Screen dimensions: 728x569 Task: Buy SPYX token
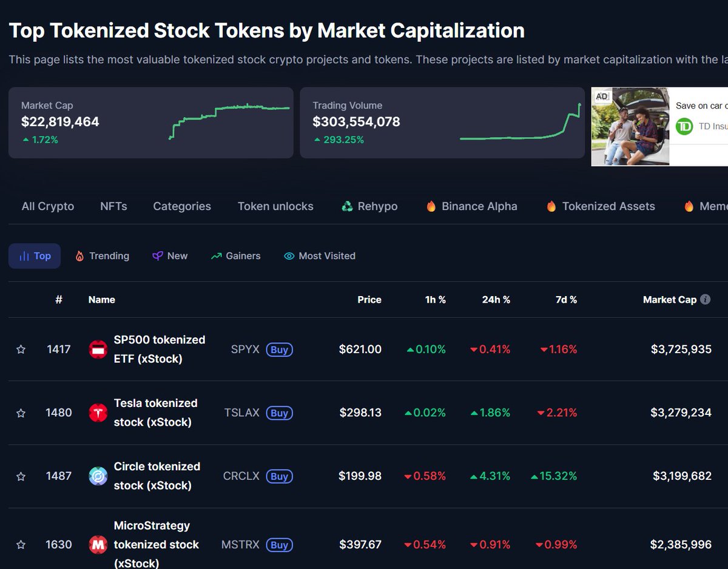coord(279,349)
